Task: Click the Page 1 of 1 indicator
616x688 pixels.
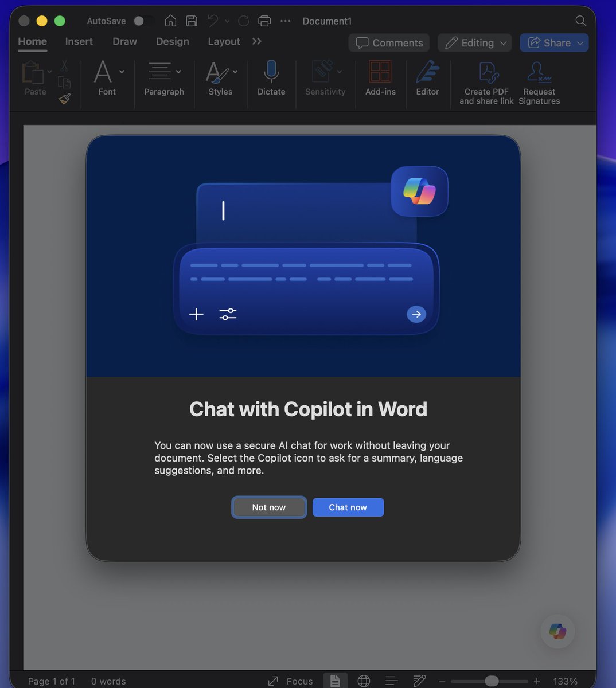Action: tap(52, 681)
